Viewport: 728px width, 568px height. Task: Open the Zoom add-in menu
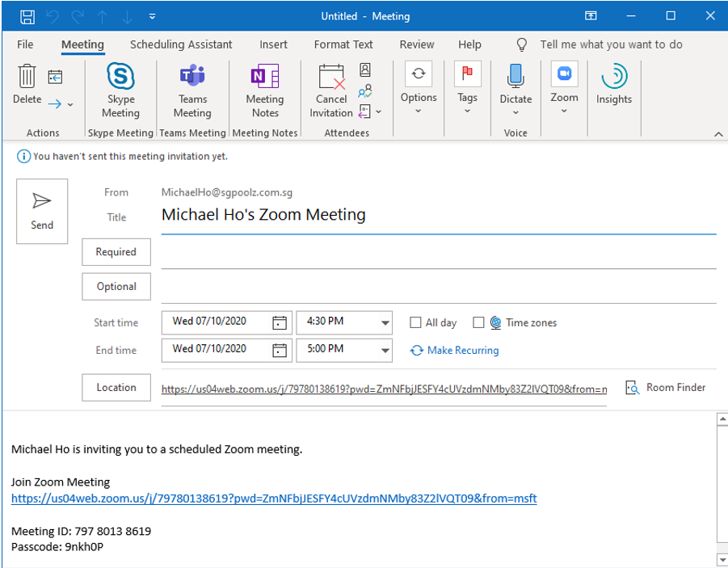click(x=564, y=88)
